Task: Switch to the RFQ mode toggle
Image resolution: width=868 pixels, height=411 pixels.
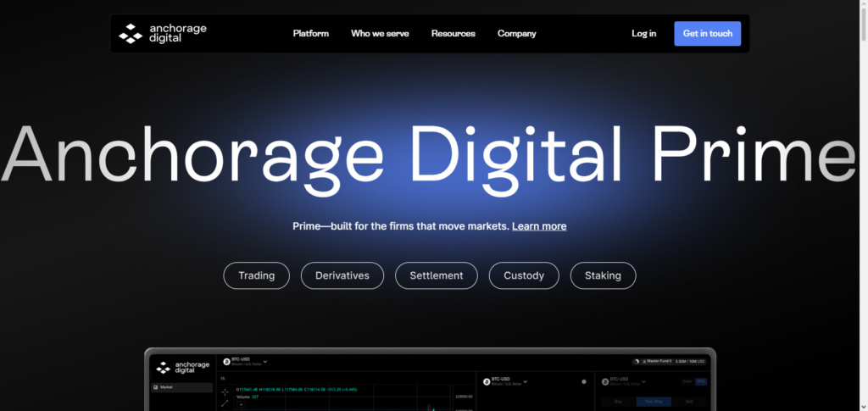Action: (701, 381)
